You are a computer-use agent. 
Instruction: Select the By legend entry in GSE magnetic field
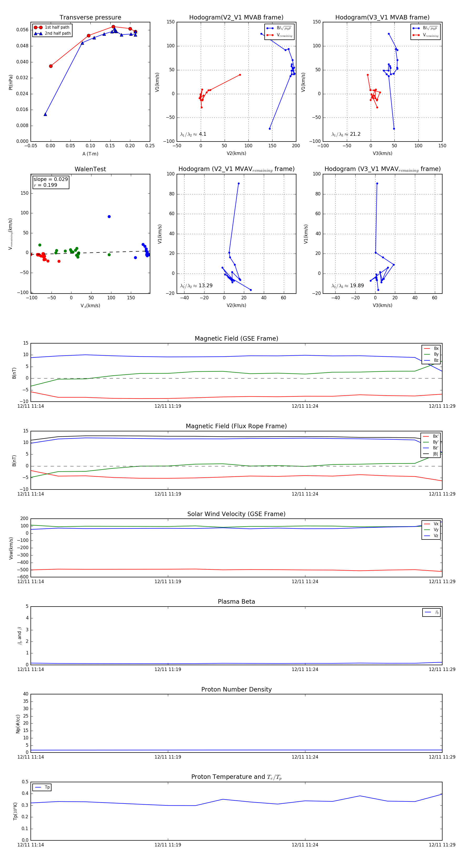click(431, 355)
